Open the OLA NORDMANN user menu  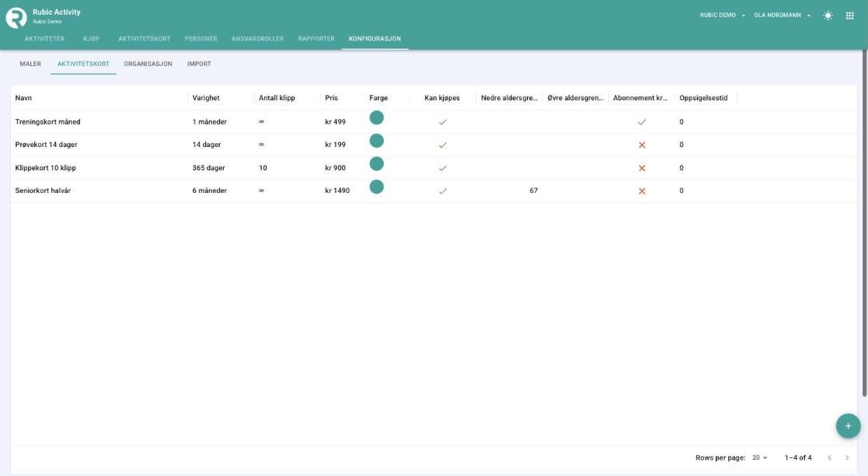(x=783, y=16)
